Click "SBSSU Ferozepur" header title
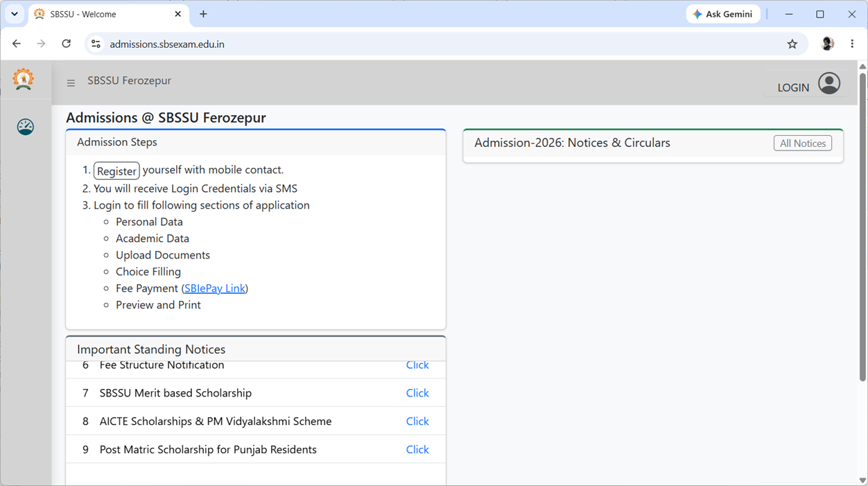Viewport: 868px width, 486px height. 129,81
